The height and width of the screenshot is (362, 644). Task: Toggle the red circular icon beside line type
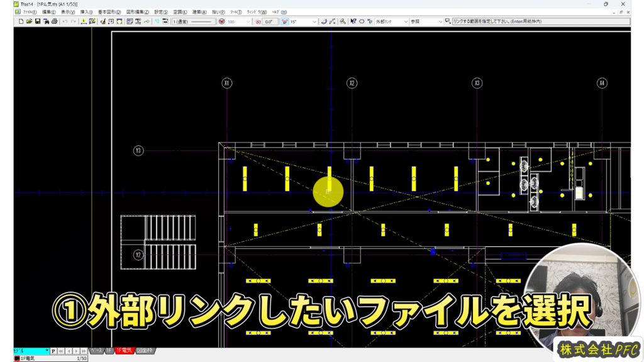point(221,21)
